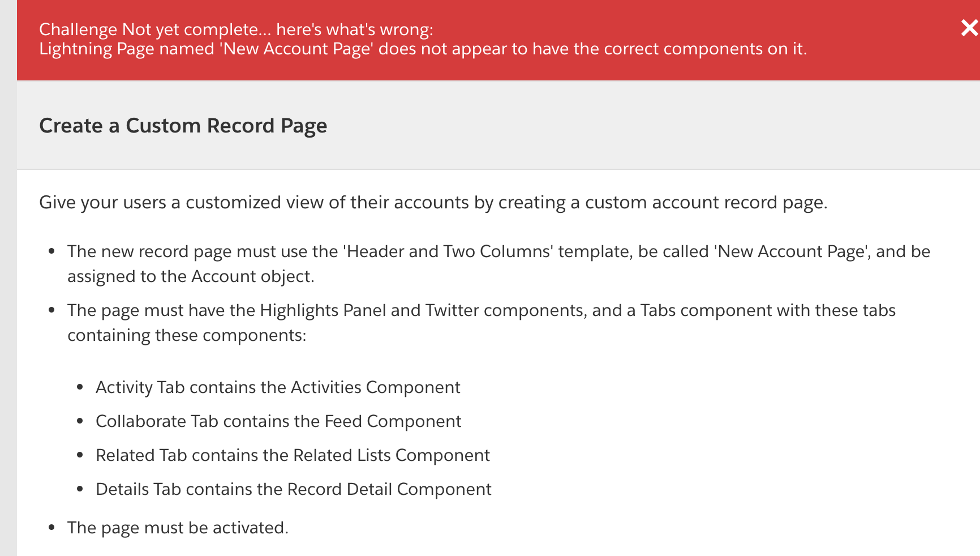Click the bullet beside the Related Tab item

point(80,456)
